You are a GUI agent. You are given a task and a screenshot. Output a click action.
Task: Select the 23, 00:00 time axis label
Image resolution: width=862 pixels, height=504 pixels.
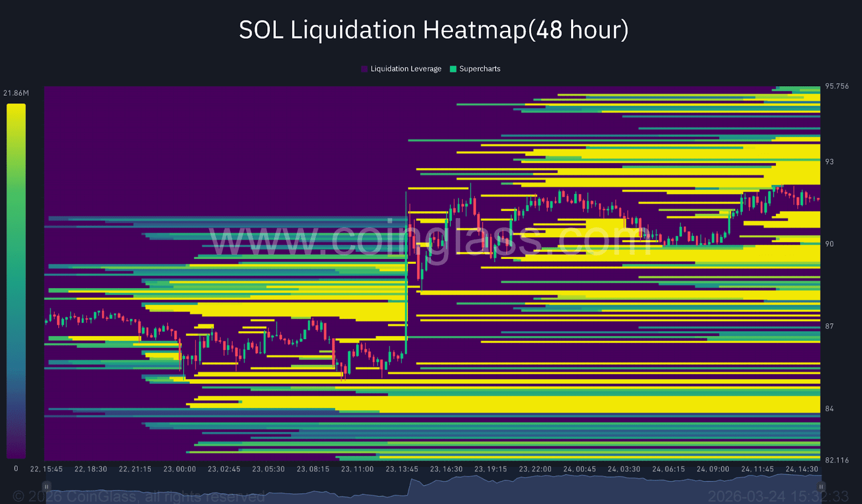point(179,469)
